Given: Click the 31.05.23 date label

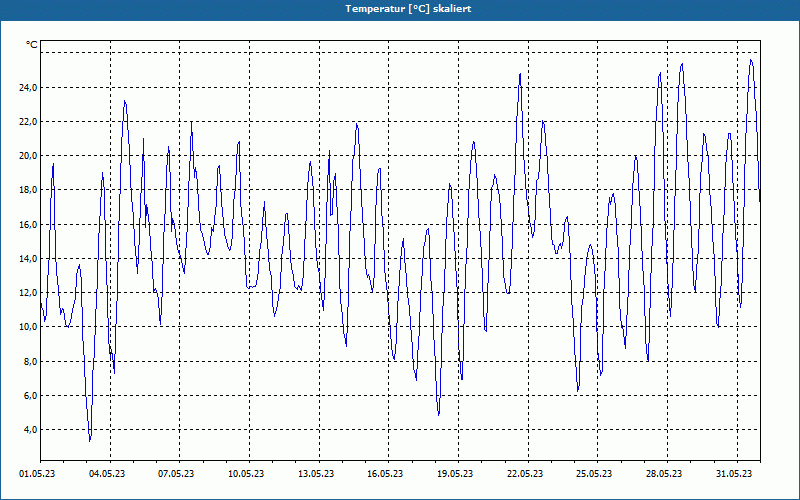Looking at the screenshot, I should (734, 474).
